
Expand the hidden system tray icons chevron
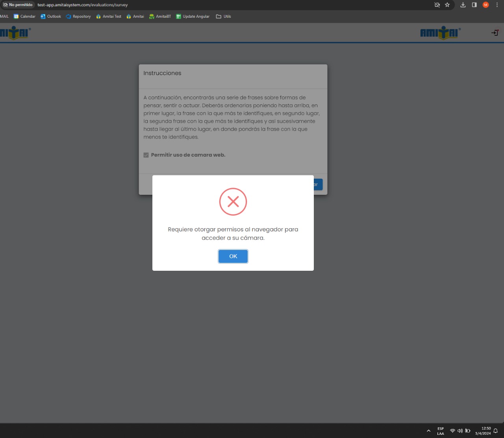[428, 431]
